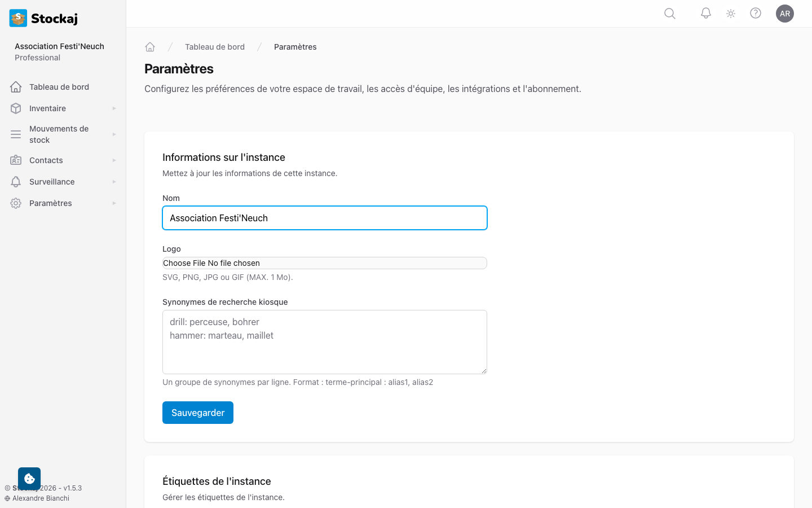Expand the Mouvements de stock arrow
The image size is (812, 508).
coord(114,134)
